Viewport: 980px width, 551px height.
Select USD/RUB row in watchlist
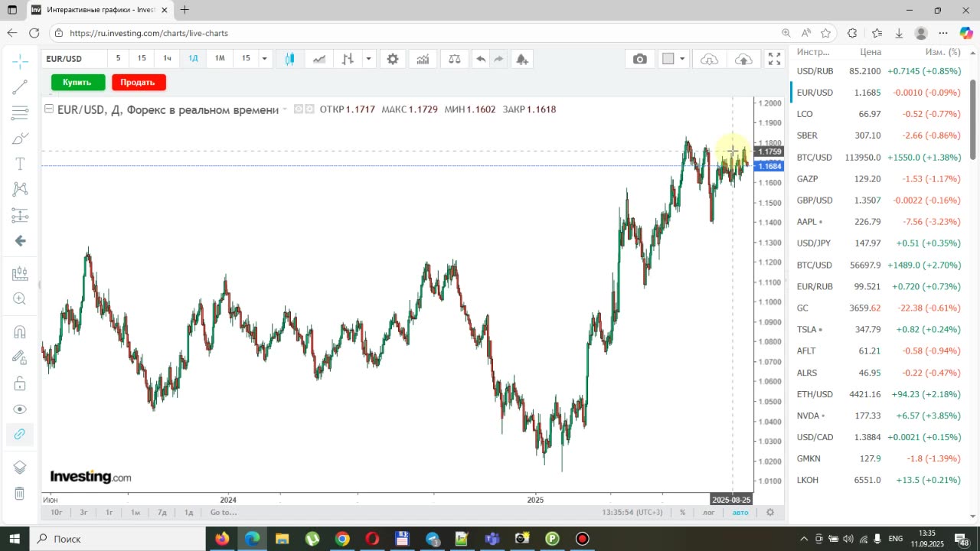point(878,71)
